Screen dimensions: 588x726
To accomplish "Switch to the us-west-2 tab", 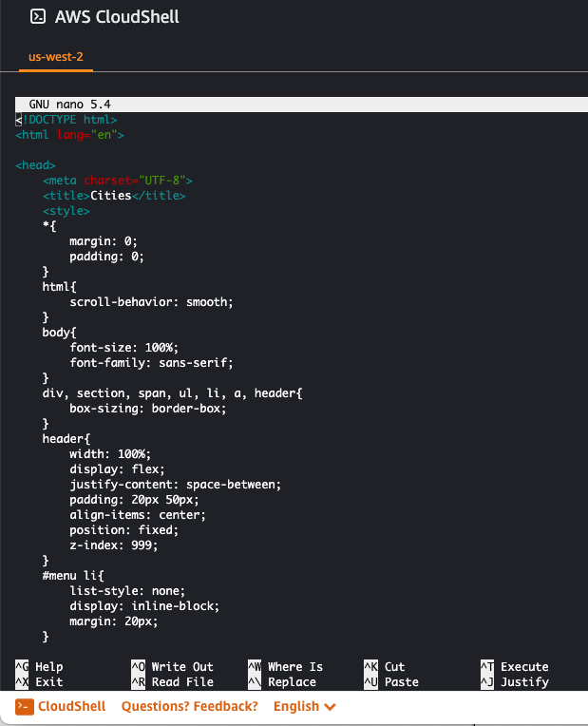I will [55, 57].
